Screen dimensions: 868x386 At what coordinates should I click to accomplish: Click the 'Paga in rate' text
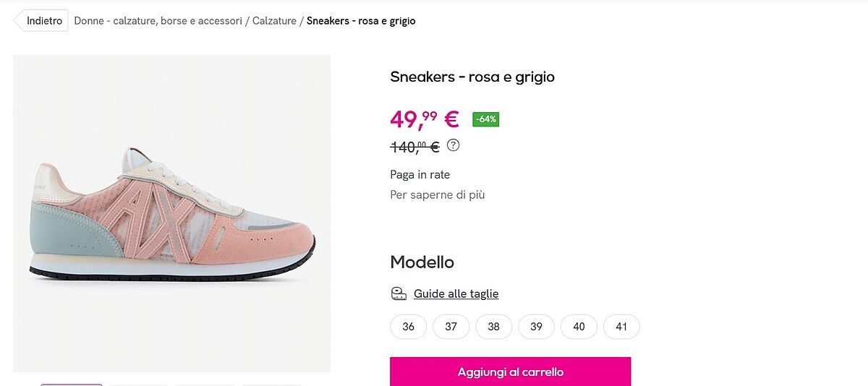[420, 174]
